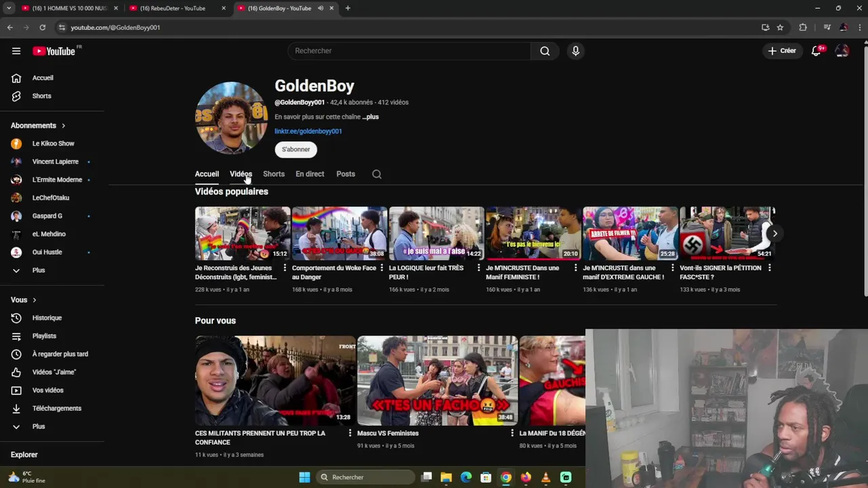Play the extreme gauche manif thumbnail
The width and height of the screenshot is (868, 488).
[x=631, y=234]
